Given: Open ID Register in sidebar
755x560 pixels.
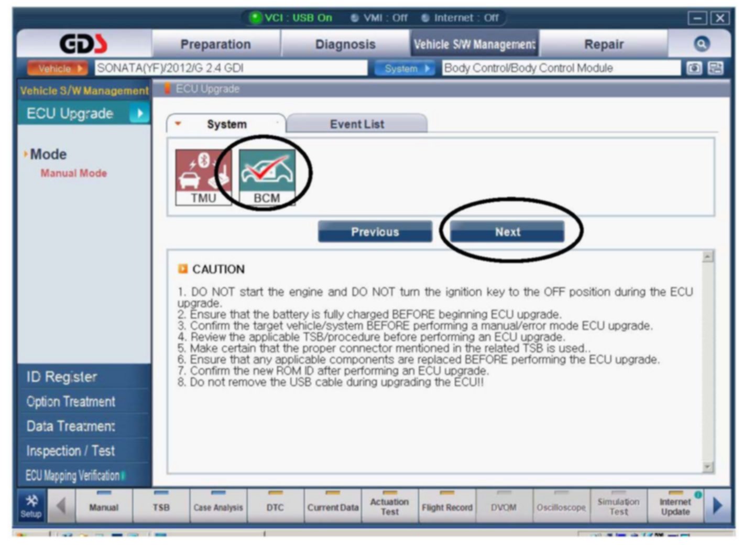Looking at the screenshot, I should point(62,377).
